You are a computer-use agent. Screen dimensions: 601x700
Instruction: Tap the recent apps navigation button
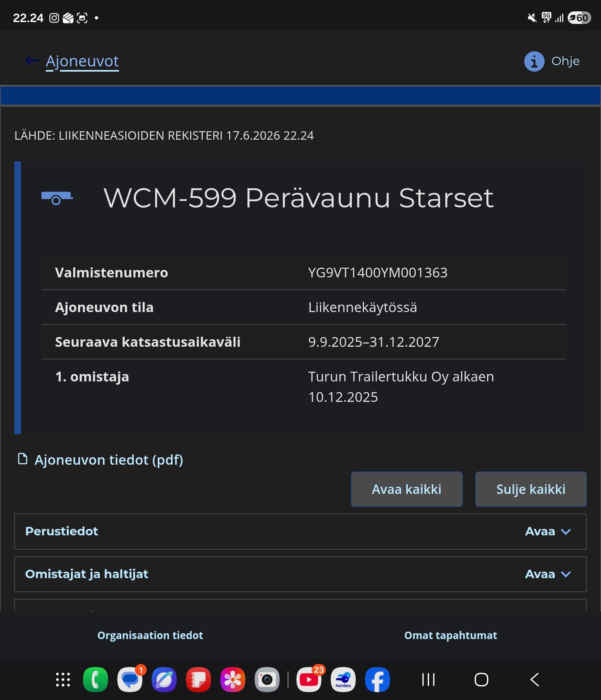pos(428,680)
